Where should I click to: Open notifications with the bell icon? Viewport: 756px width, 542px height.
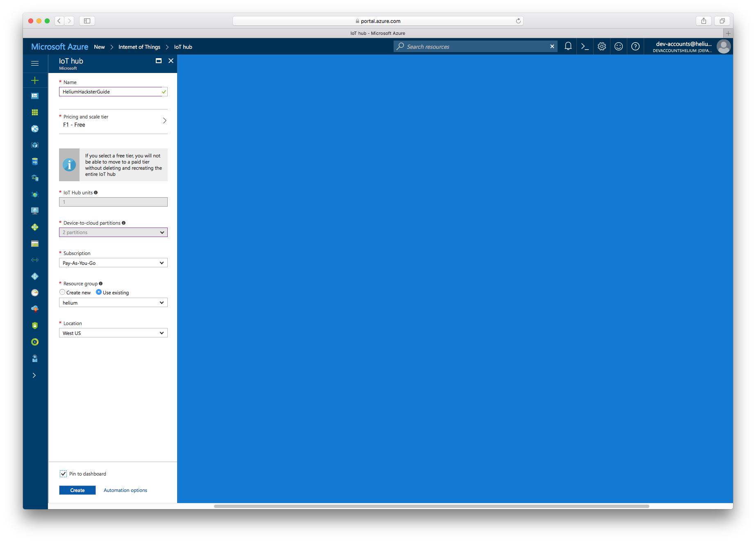tap(568, 46)
